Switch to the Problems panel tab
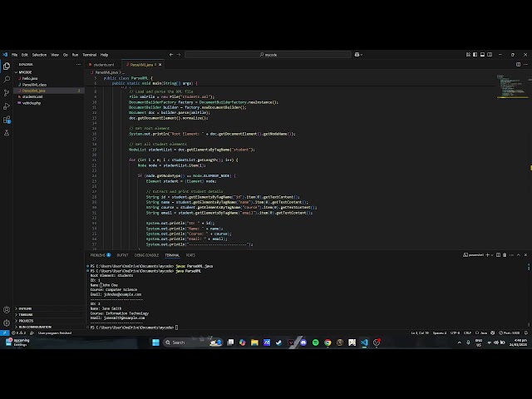The height and width of the screenshot is (399, 532). (x=100, y=255)
